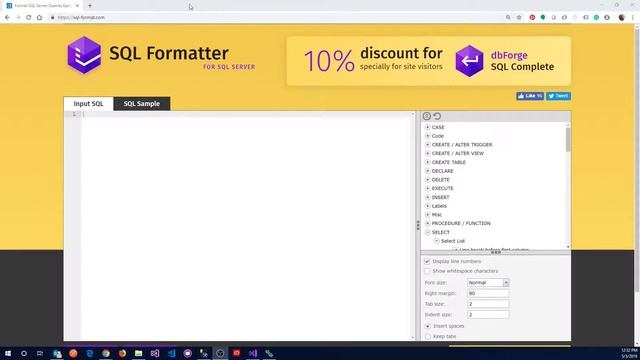
Task: Expand the DELETE node
Action: (x=427, y=180)
